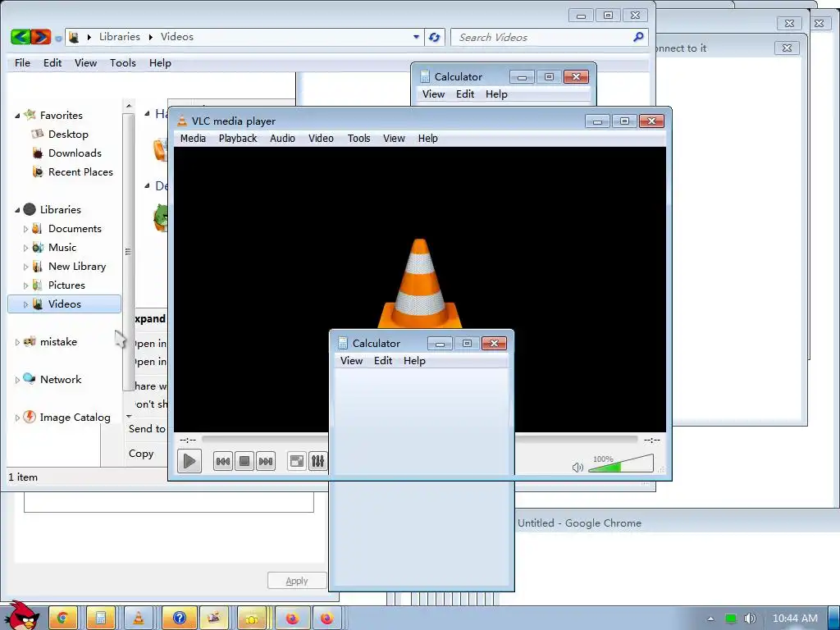Screen dimensions: 840x630
Task: Click the Documents library icon
Action: [37, 229]
